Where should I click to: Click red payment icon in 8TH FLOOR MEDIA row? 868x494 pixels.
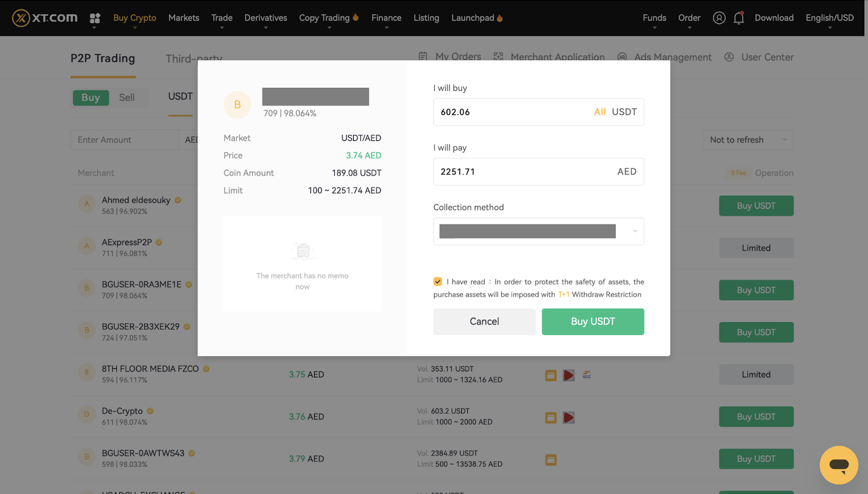[x=569, y=375]
